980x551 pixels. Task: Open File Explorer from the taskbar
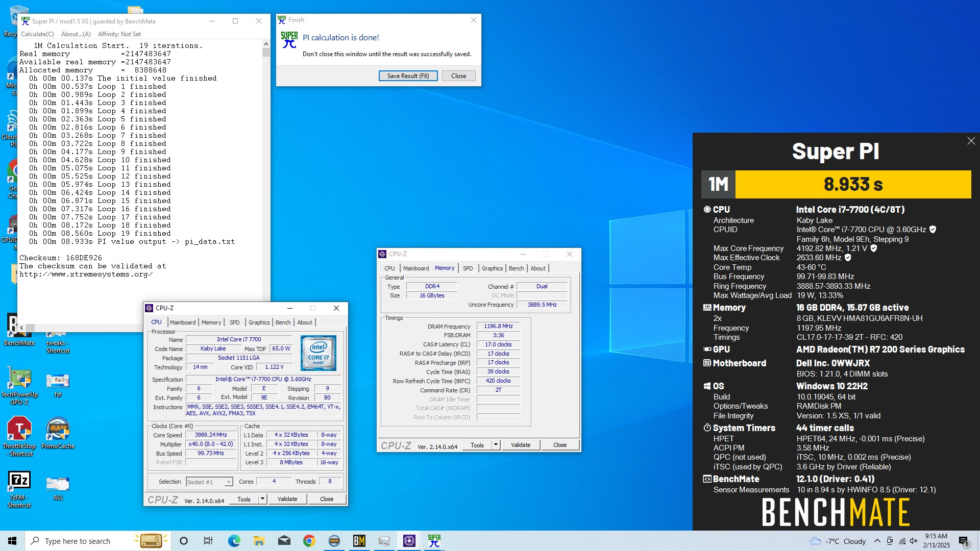pyautogui.click(x=259, y=541)
